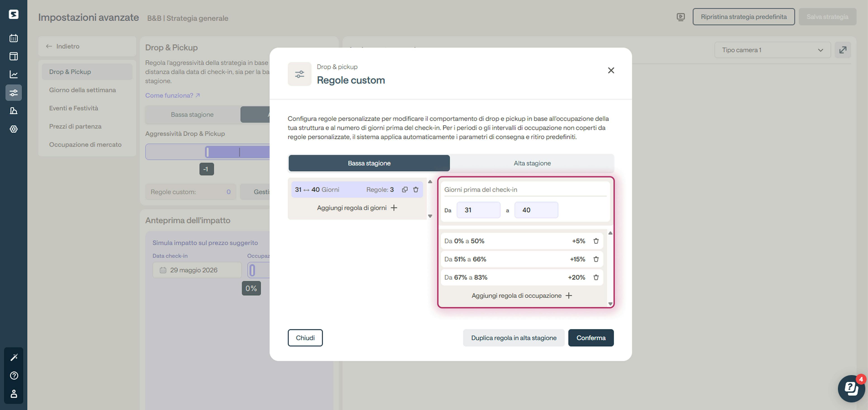Click the Conferma button

[x=591, y=338]
